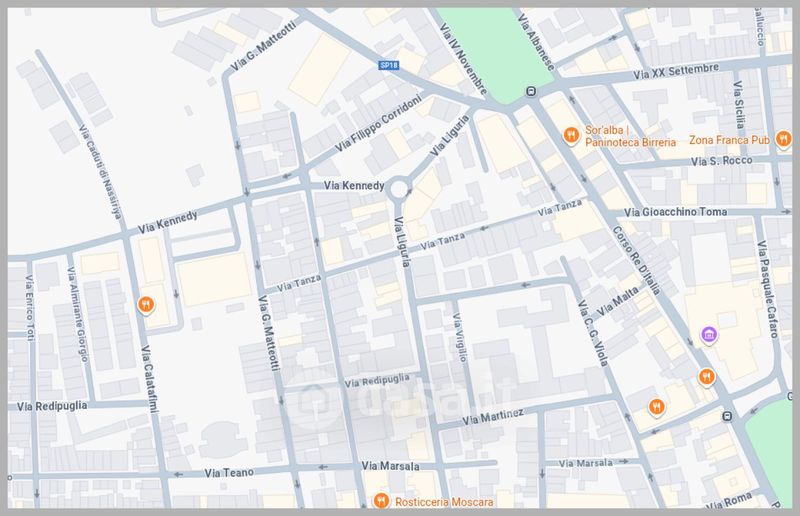This screenshot has width=800, height=516.
Task: Open the Rosticceria Moscara restaurant marker
Action: (x=380, y=500)
